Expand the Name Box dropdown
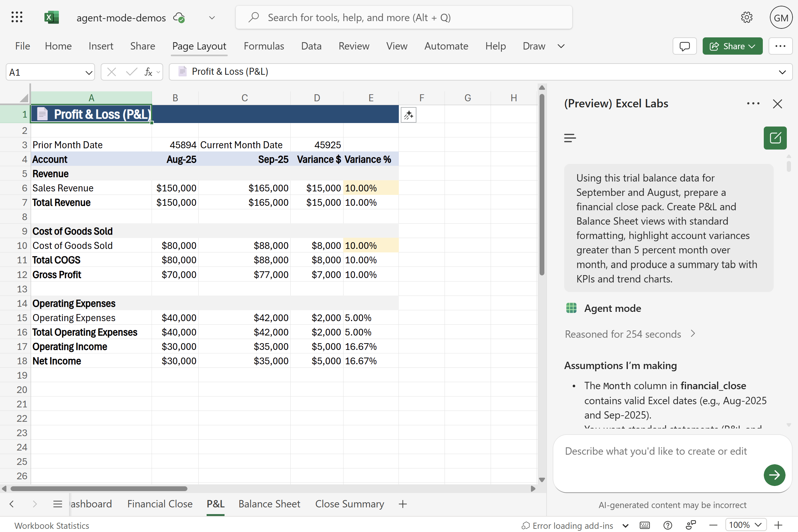This screenshot has height=532, width=798. tap(89, 72)
